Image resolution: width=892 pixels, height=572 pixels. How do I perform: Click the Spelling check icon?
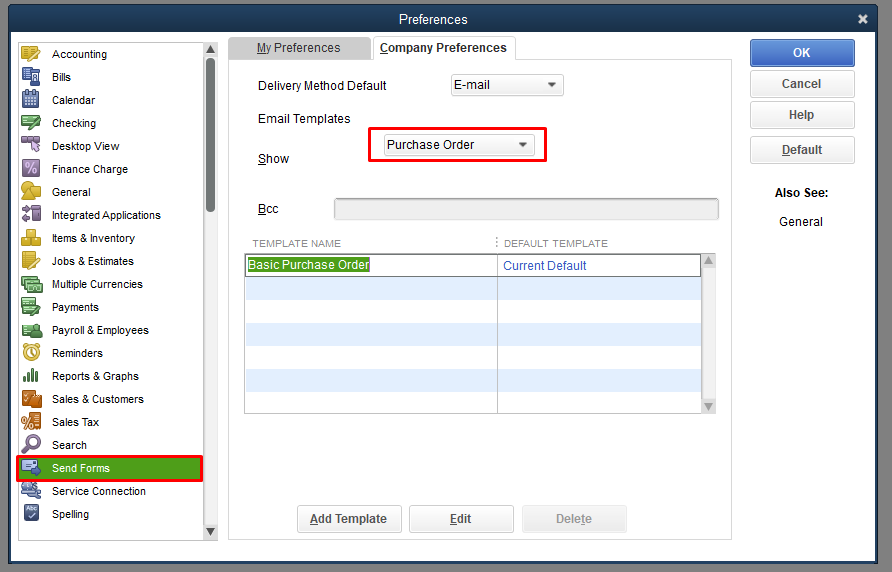[31, 513]
